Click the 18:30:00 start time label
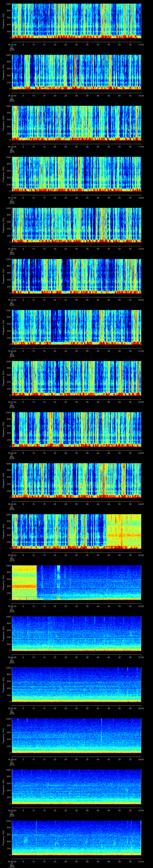The height and width of the screenshot is (868, 153). (12, 861)
